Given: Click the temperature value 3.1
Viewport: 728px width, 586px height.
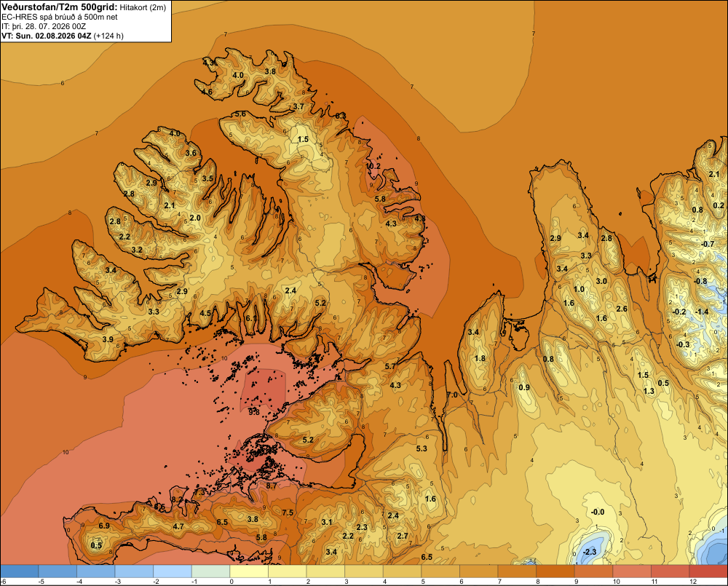Looking at the screenshot, I should [327, 522].
